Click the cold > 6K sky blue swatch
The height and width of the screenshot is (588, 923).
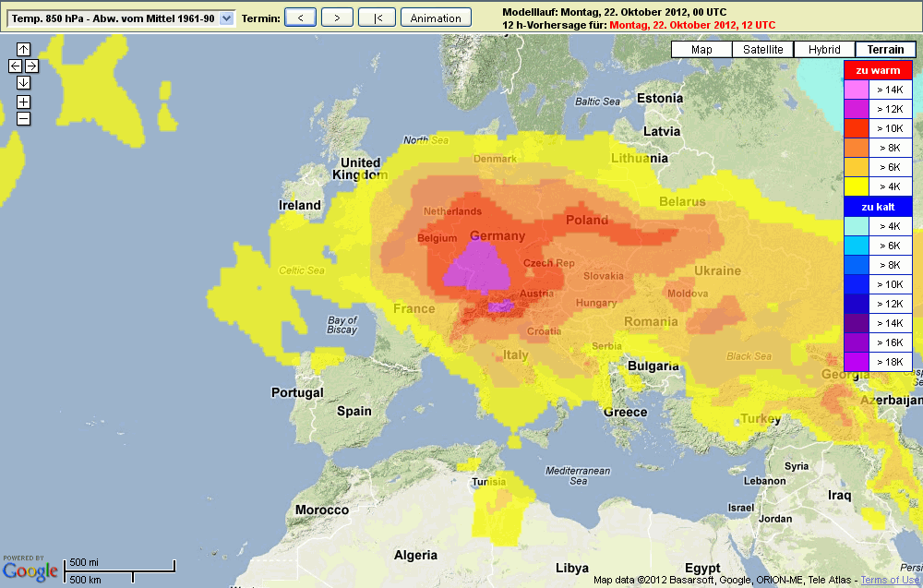tap(857, 246)
